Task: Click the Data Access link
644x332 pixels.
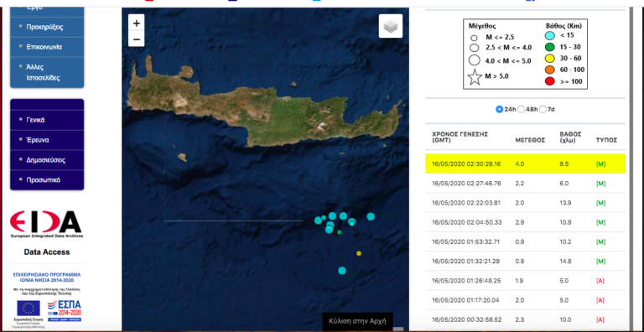Action: pos(46,252)
